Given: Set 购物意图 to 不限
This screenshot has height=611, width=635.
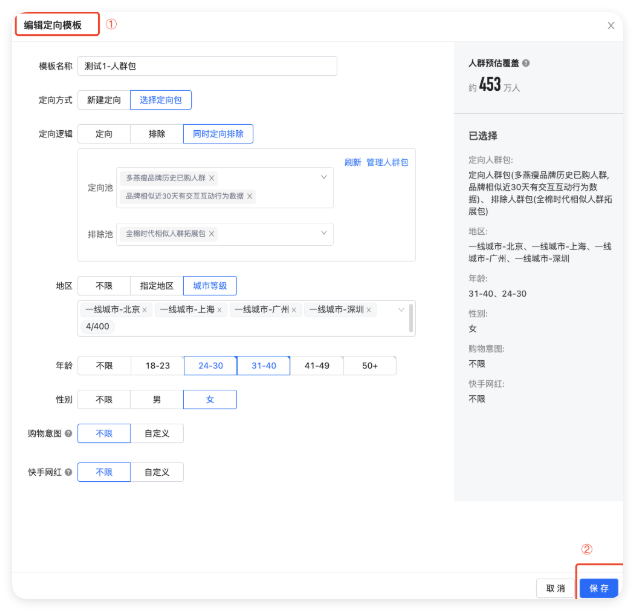Looking at the screenshot, I should (x=104, y=433).
